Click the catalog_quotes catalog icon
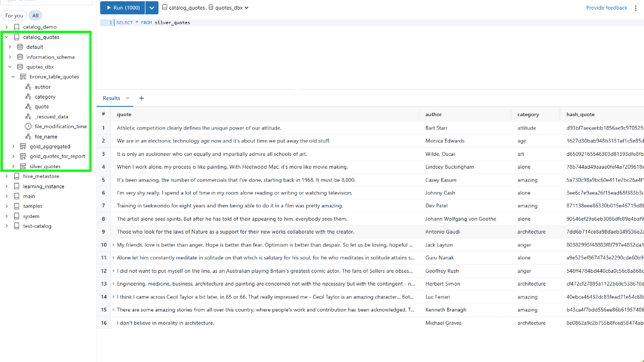 tap(17, 37)
